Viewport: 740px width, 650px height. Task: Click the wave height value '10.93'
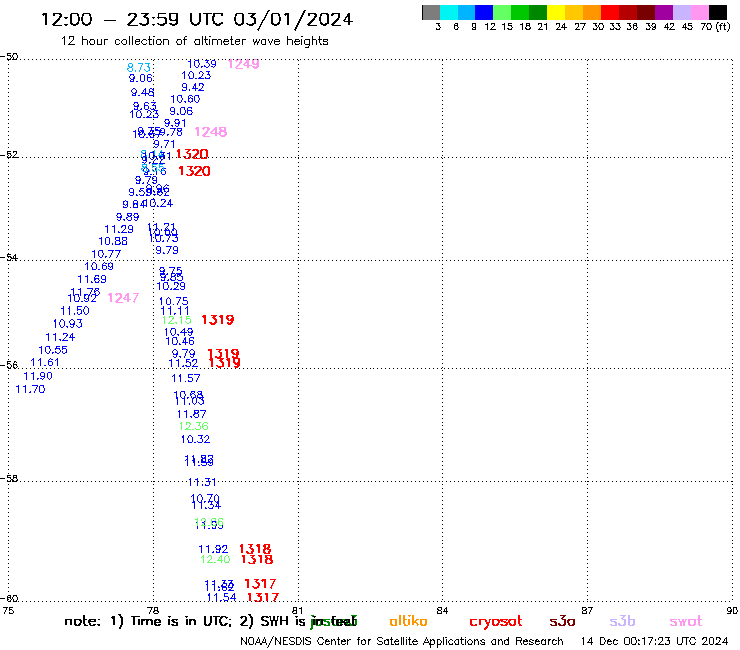[x=67, y=324]
